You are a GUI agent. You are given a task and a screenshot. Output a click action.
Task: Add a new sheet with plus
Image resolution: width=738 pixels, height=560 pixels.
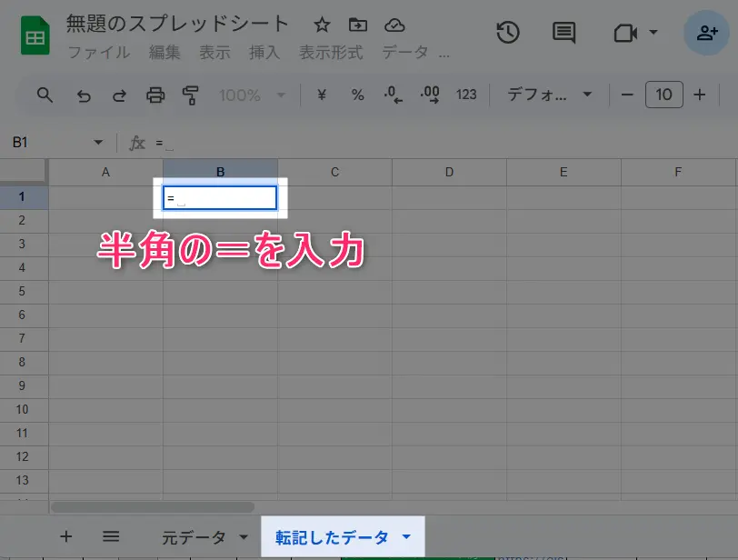click(x=65, y=536)
